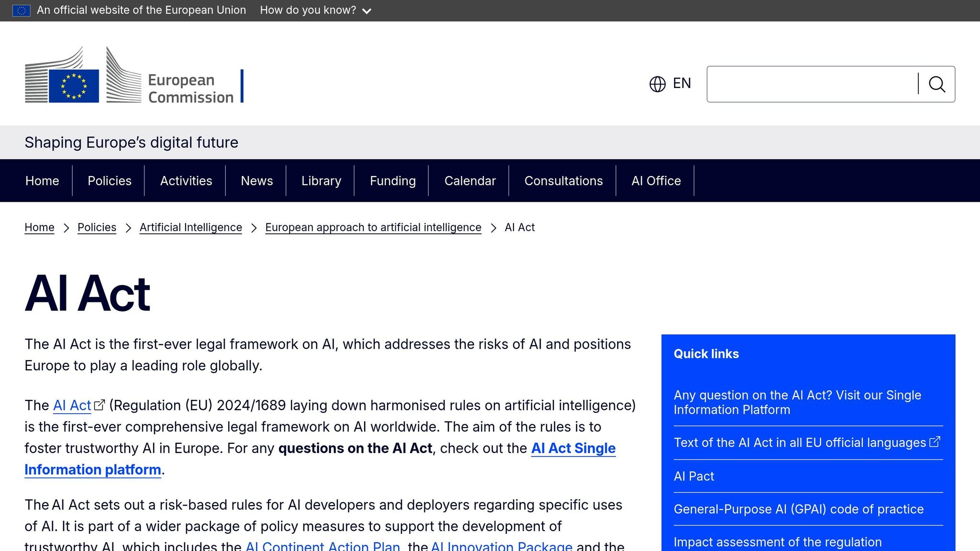Open the Policies navigation menu item
This screenshot has height=551, width=980.
(110, 181)
